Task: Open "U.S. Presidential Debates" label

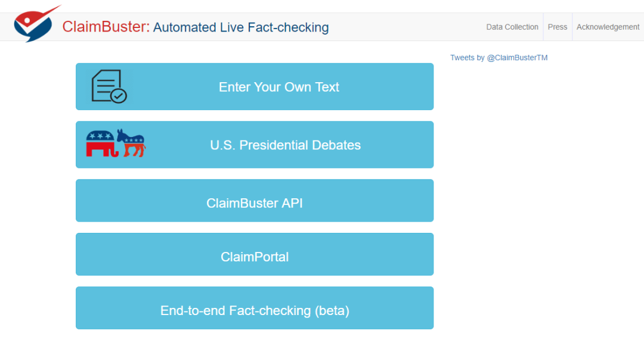Action: (285, 145)
